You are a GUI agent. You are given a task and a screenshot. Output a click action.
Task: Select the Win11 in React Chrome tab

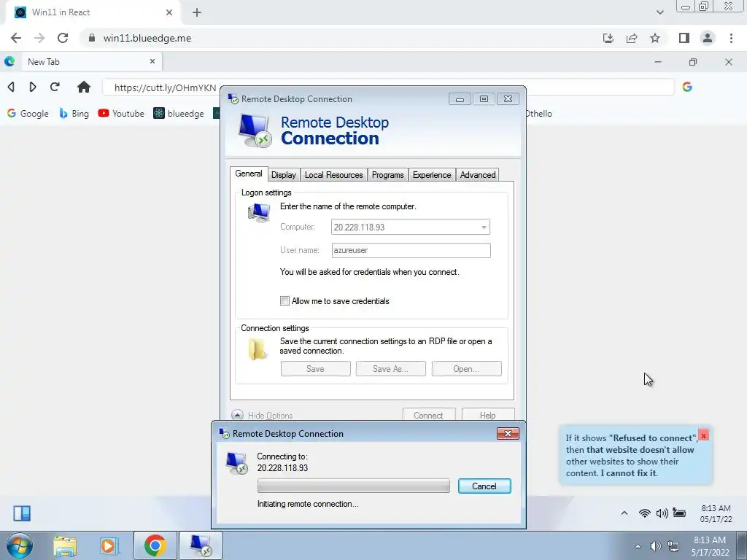93,12
